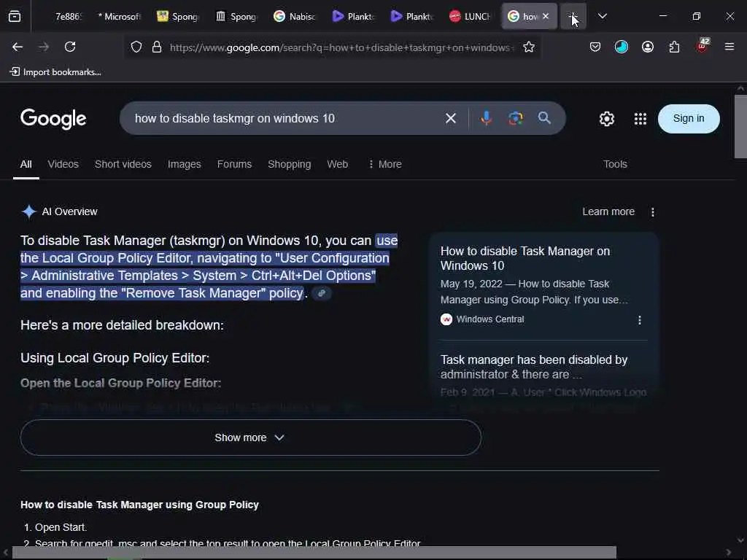Screen dimensions: 747x560
Task: Close the active Google search tab
Action: (x=546, y=16)
